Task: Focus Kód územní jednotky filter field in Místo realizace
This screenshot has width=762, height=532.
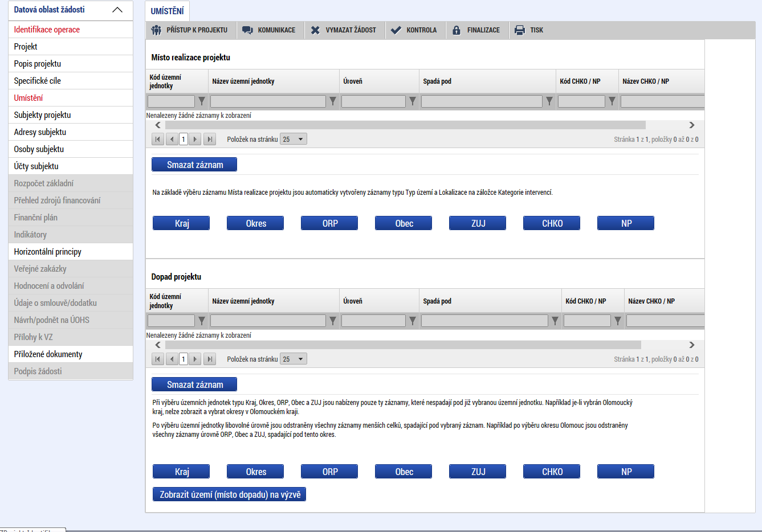Action: (171, 101)
